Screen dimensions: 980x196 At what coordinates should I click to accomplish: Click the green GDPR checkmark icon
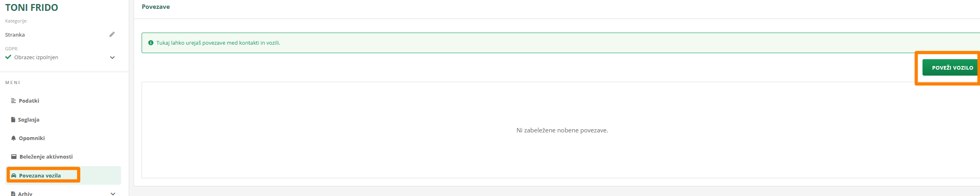click(8, 57)
